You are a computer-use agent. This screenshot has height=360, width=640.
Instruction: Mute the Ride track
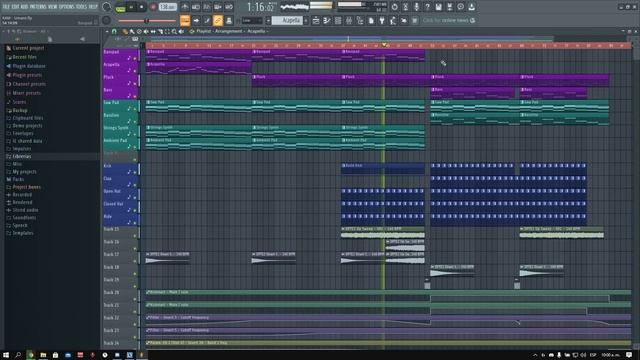135,222
